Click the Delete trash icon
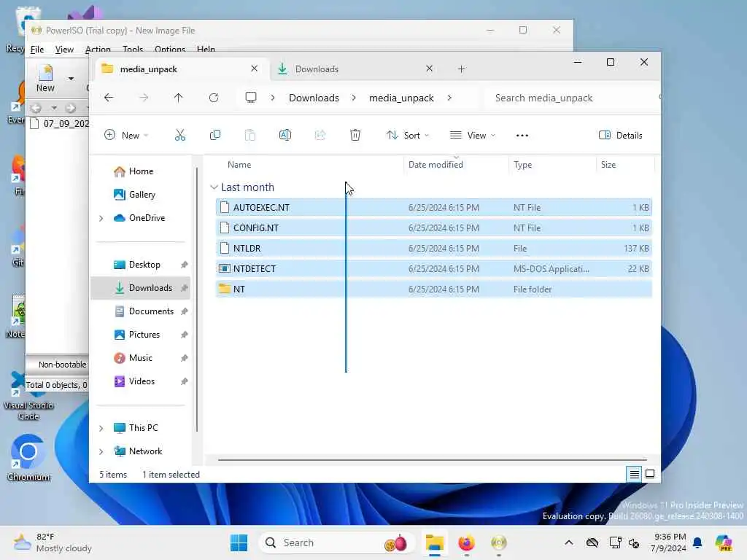 355,135
